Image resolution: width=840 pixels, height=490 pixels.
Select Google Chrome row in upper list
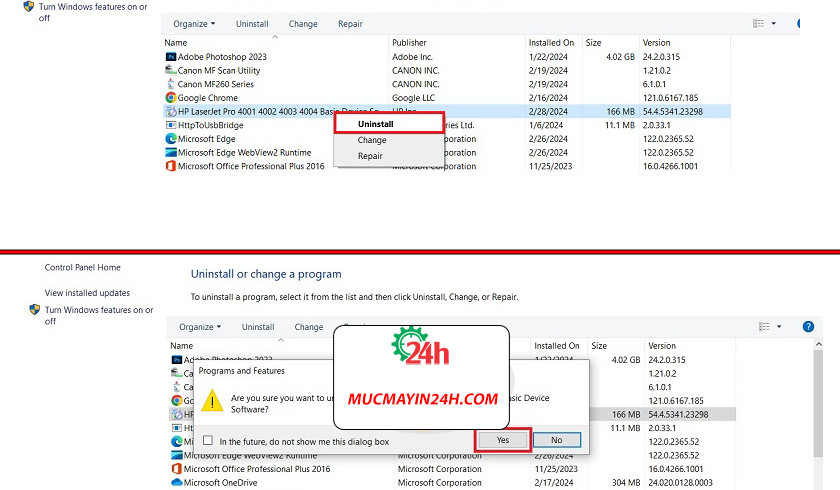446,97
